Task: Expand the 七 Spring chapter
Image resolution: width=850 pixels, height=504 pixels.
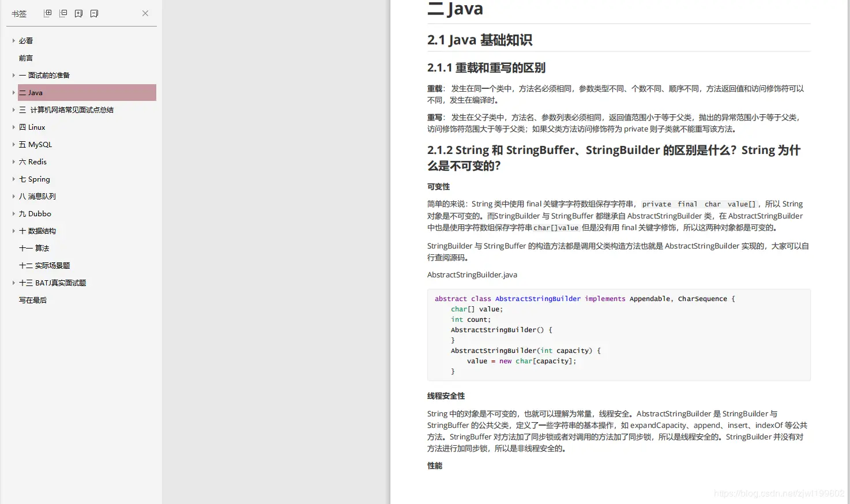Action: click(x=13, y=179)
